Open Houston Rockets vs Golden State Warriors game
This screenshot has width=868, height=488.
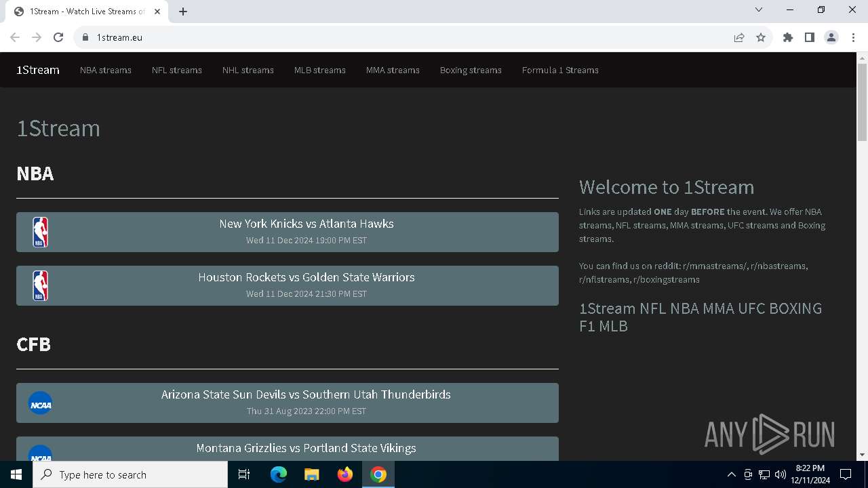pos(288,285)
